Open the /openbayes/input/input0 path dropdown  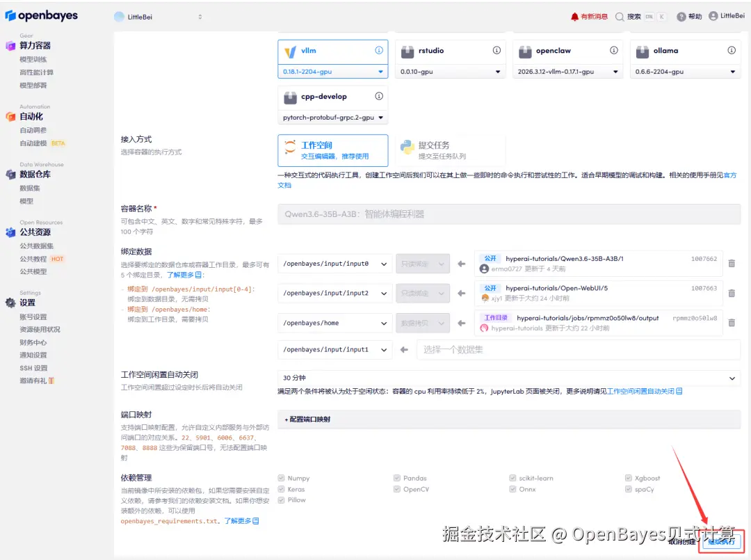334,264
